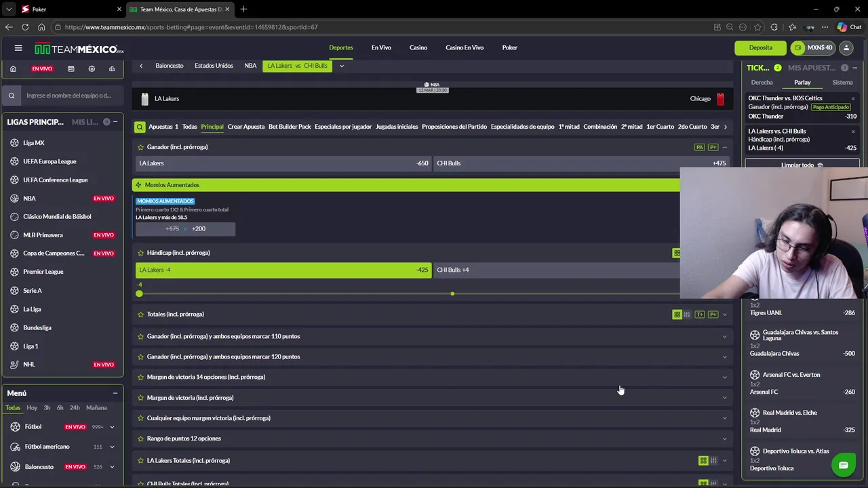Select CHI Bulls +475 winner odds

point(581,163)
